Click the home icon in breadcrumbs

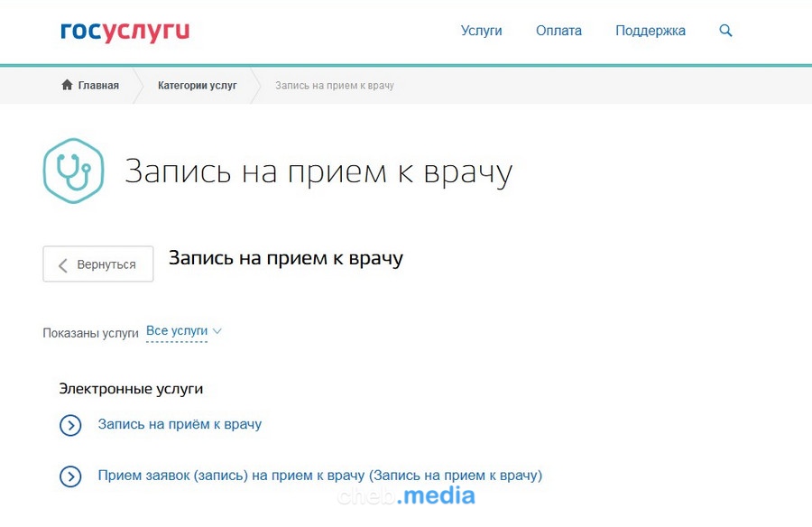[67, 86]
